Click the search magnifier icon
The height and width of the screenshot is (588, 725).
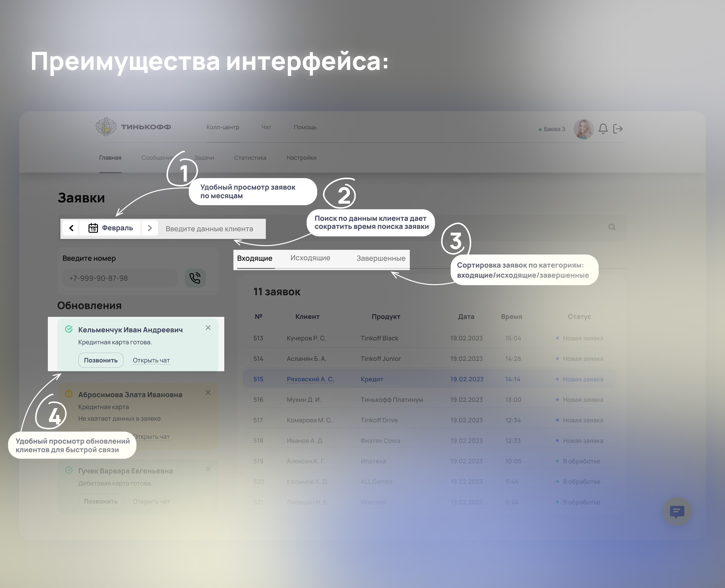612,227
